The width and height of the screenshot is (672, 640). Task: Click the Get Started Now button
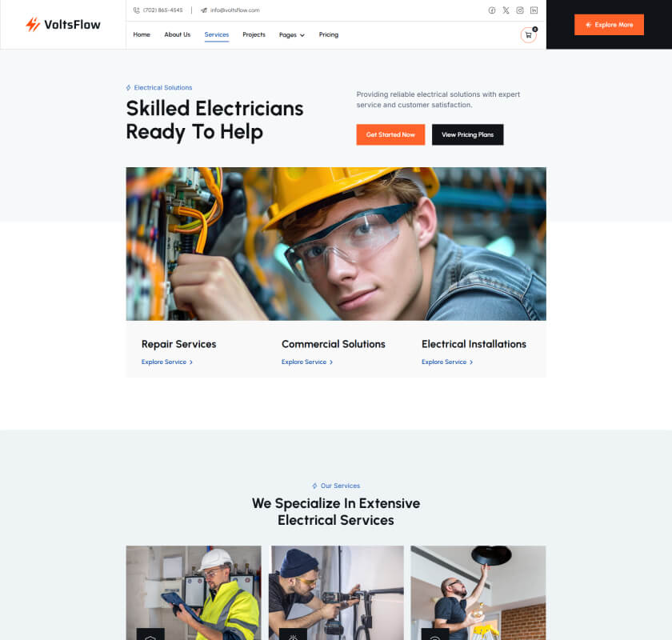pyautogui.click(x=390, y=134)
